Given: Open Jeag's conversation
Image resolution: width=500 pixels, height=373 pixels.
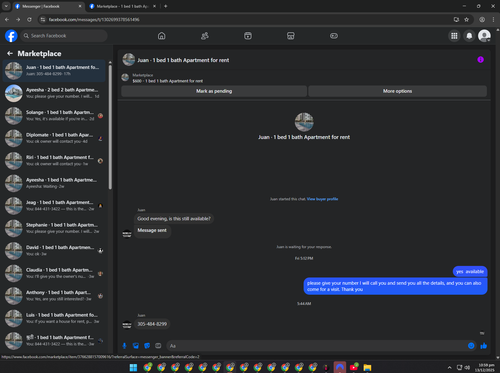Looking at the screenshot, I should [x=54, y=206].
